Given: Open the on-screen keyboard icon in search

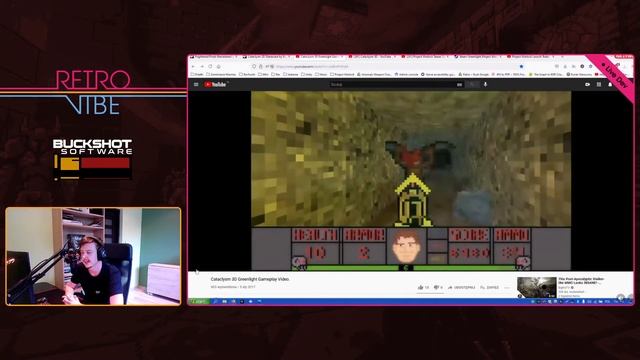Looking at the screenshot, I should pyautogui.click(x=459, y=84).
